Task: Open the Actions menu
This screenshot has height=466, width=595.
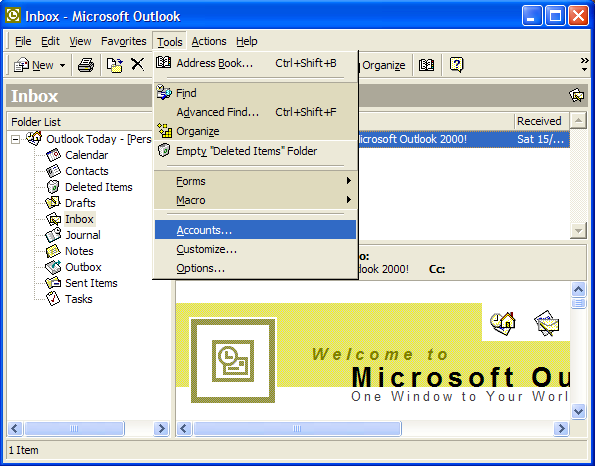Action: tap(209, 41)
